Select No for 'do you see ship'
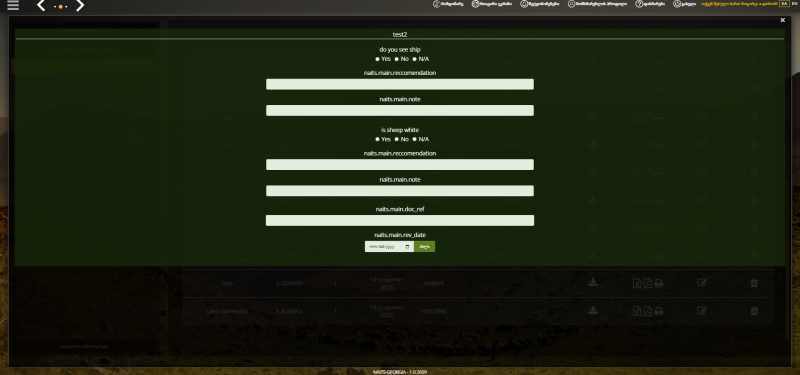Image resolution: width=800 pixels, height=375 pixels. point(396,59)
